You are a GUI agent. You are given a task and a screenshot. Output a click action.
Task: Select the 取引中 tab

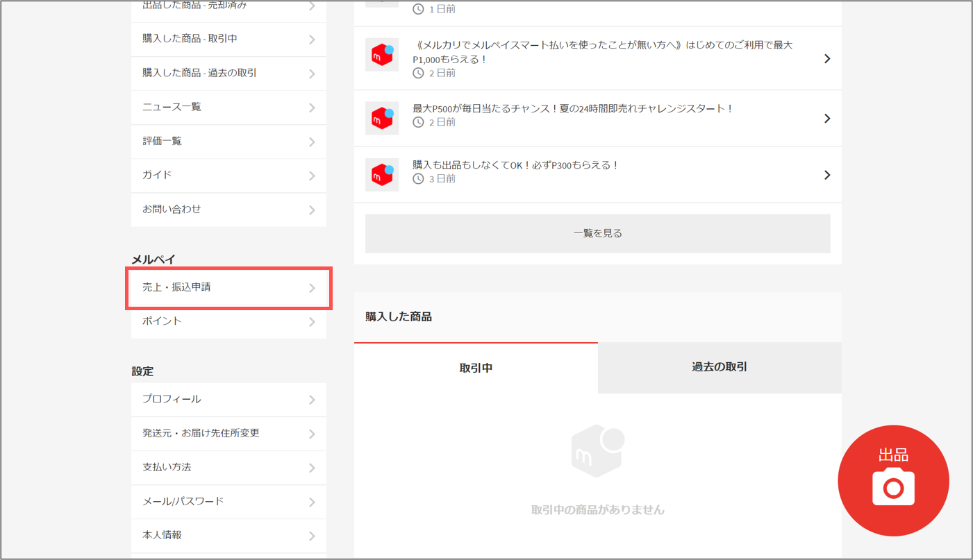tap(476, 368)
